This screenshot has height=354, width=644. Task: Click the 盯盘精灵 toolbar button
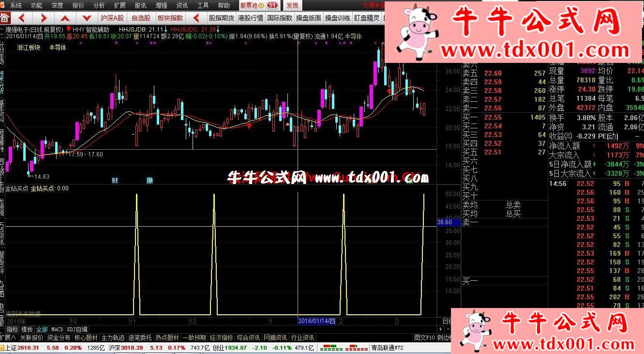367,18
